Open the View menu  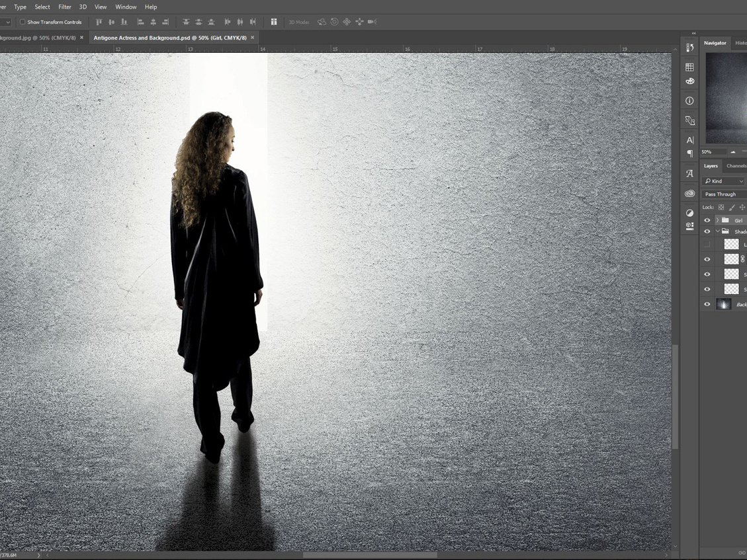(101, 7)
